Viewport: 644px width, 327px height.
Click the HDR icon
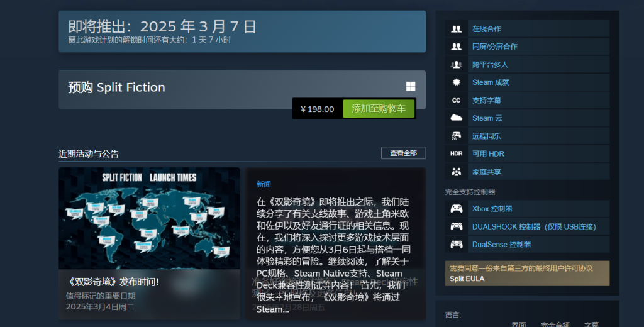point(457,153)
